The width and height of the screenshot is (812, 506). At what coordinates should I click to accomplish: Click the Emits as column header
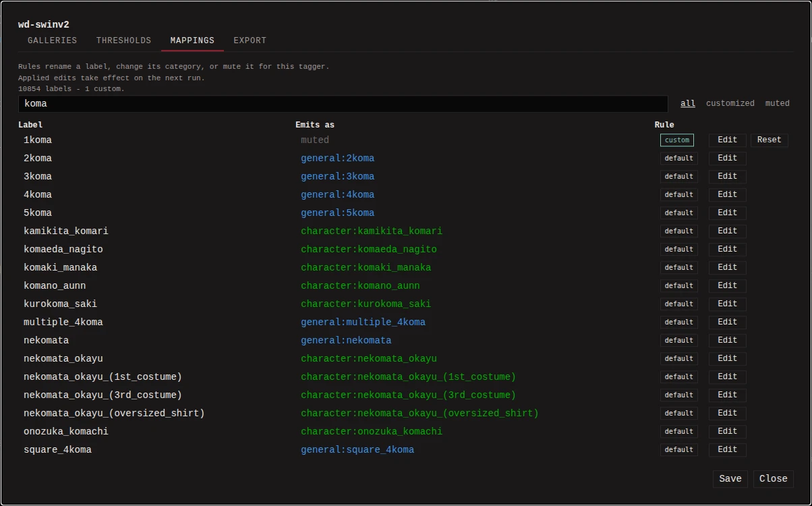click(315, 125)
